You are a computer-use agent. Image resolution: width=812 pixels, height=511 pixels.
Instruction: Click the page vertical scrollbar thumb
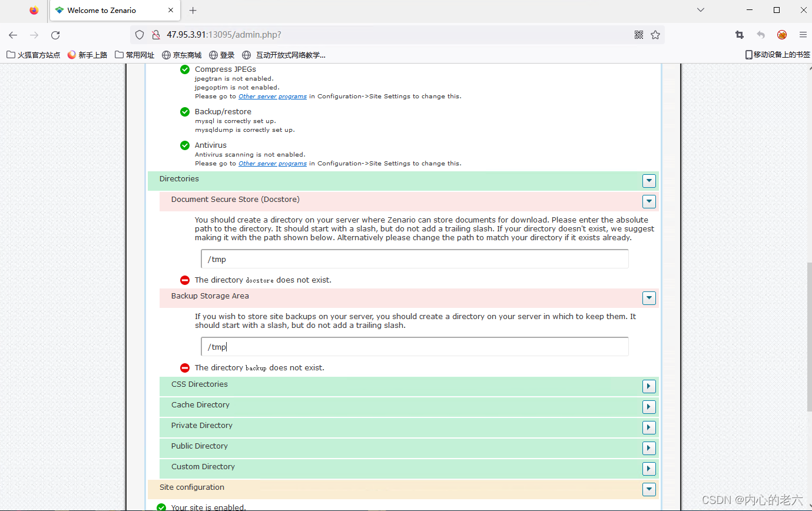(808, 337)
